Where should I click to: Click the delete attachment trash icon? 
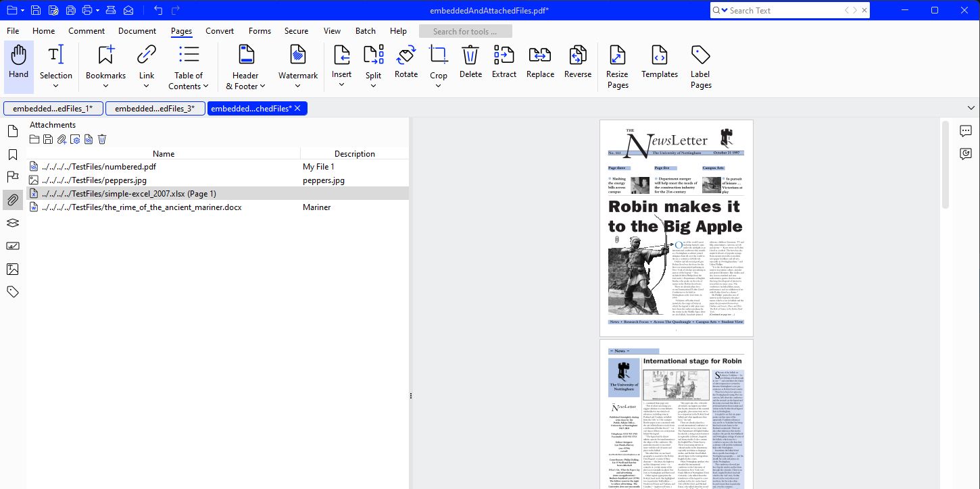tap(102, 139)
